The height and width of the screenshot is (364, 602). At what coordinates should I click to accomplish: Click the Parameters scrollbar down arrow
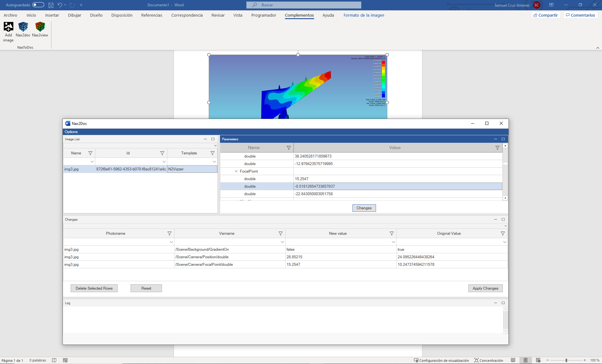point(505,198)
